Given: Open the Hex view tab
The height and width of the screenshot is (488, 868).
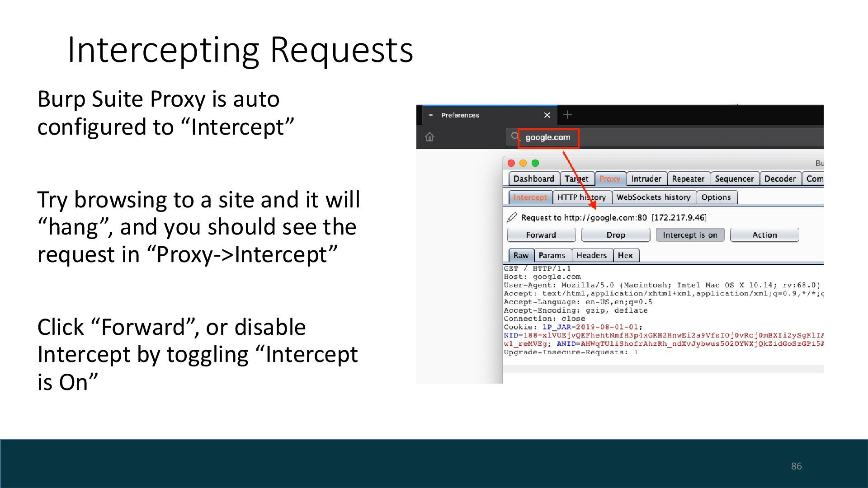Looking at the screenshot, I should 625,255.
